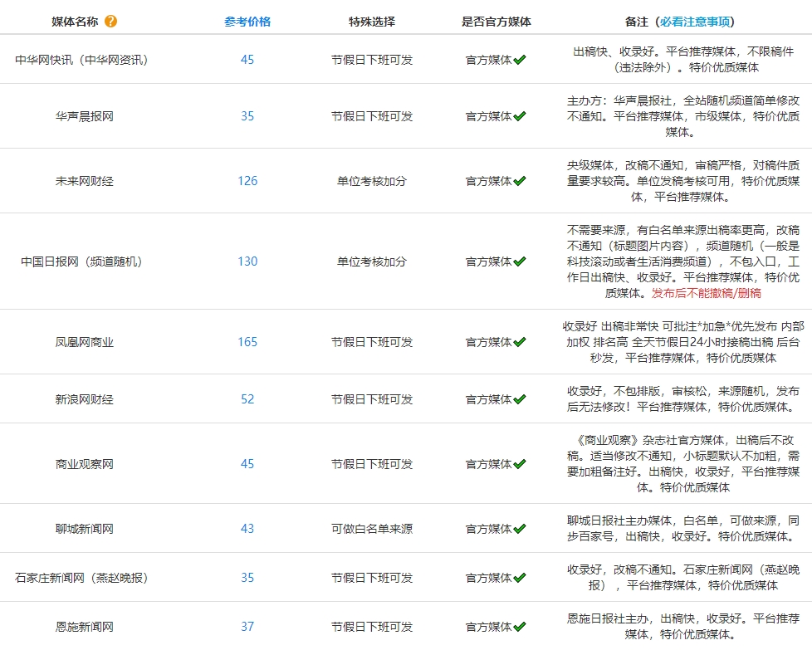Click the help icon beside 媒体名称
This screenshot has height=650, width=812.
pyautogui.click(x=110, y=22)
